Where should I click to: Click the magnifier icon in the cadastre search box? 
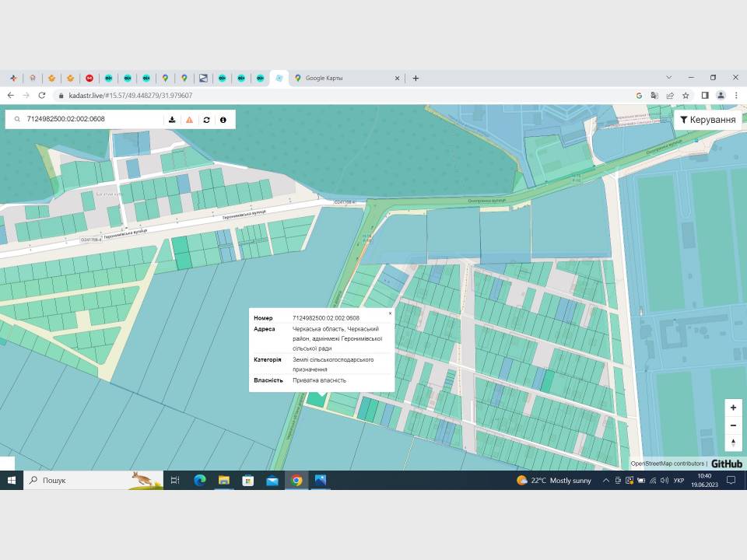17,119
